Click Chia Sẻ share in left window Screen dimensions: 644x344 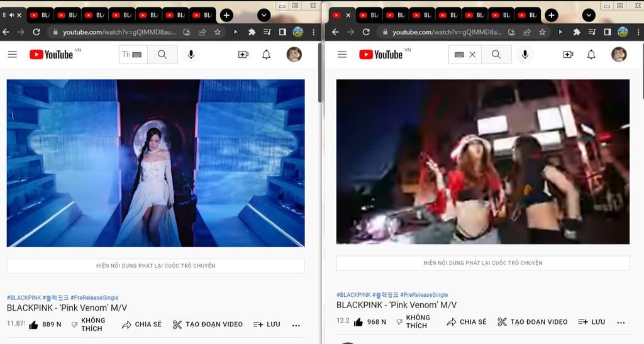point(142,325)
